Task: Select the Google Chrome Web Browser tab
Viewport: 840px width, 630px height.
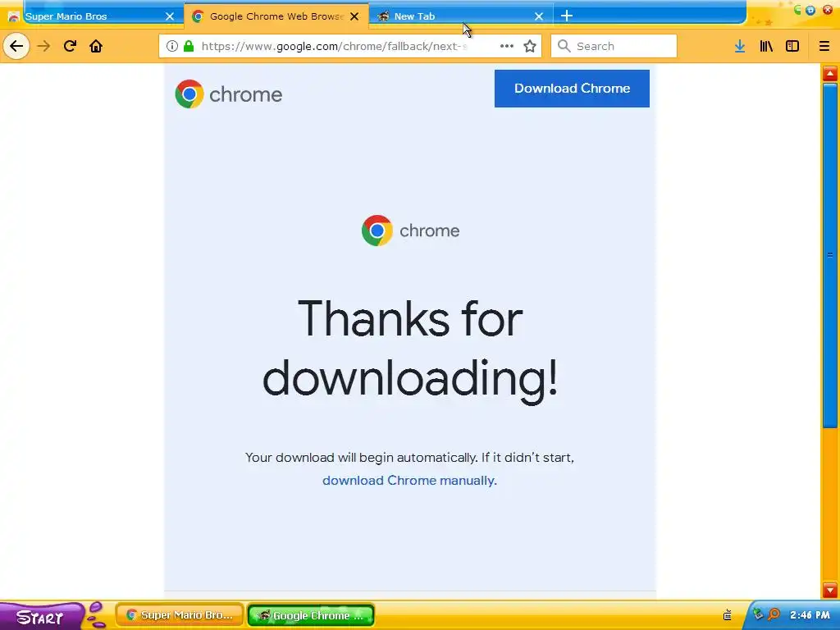Action: pyautogui.click(x=276, y=16)
